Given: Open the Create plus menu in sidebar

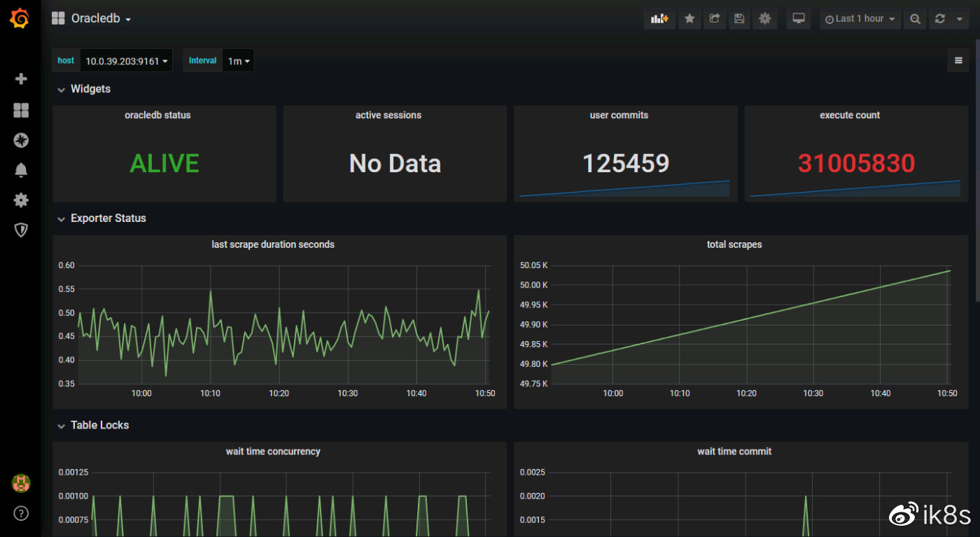Looking at the screenshot, I should click(21, 79).
